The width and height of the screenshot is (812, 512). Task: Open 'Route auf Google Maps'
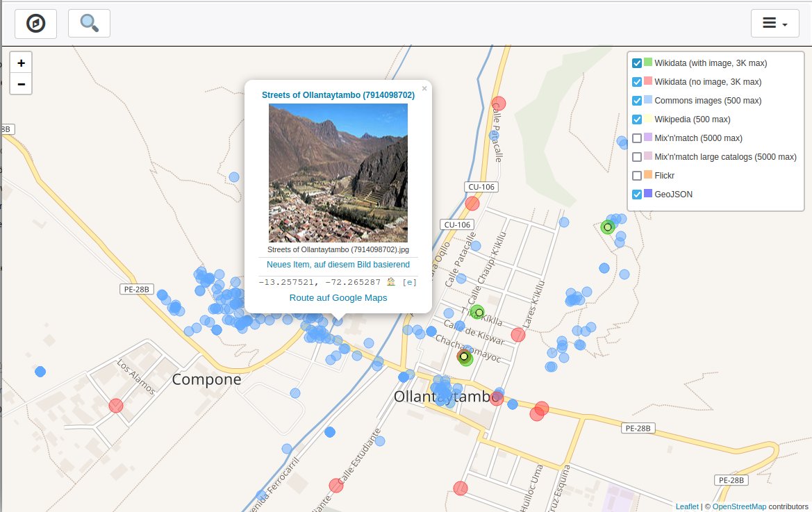(338, 297)
